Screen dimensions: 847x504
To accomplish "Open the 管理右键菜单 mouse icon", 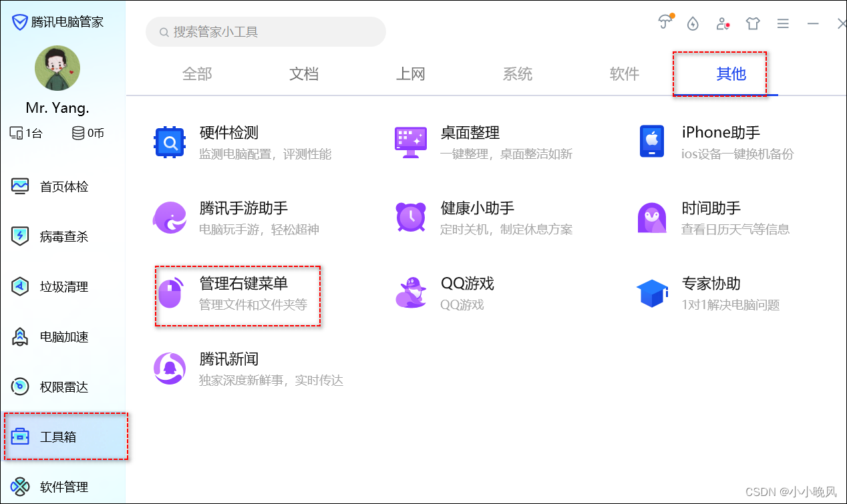I will click(170, 293).
